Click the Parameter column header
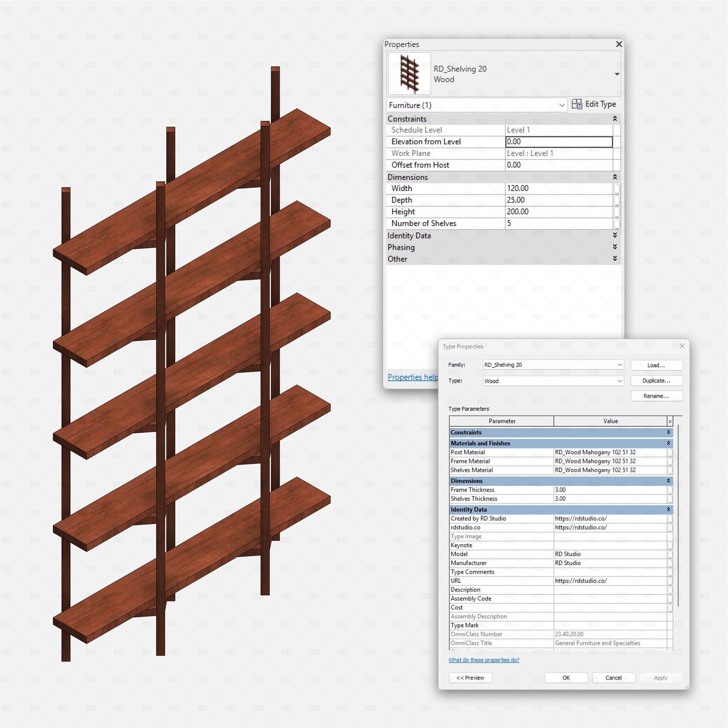This screenshot has width=728, height=728. (502, 421)
